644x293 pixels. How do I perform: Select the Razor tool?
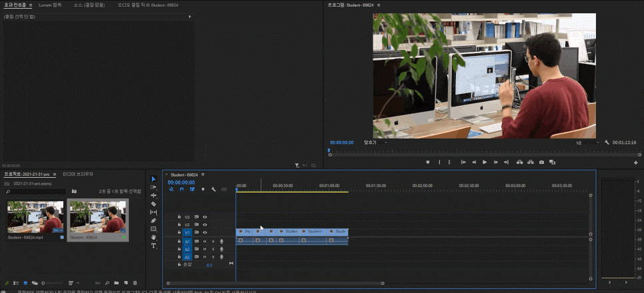tap(153, 204)
